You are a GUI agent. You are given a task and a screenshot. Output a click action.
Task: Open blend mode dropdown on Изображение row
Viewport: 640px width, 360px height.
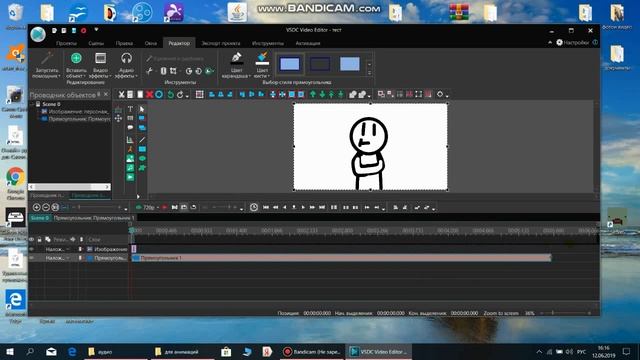pyautogui.click(x=68, y=249)
